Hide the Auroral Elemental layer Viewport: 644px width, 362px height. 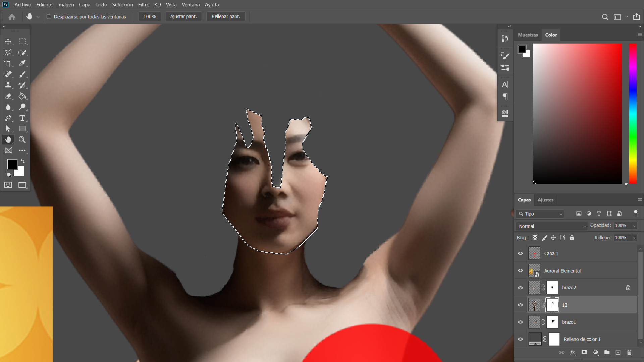pos(521,270)
